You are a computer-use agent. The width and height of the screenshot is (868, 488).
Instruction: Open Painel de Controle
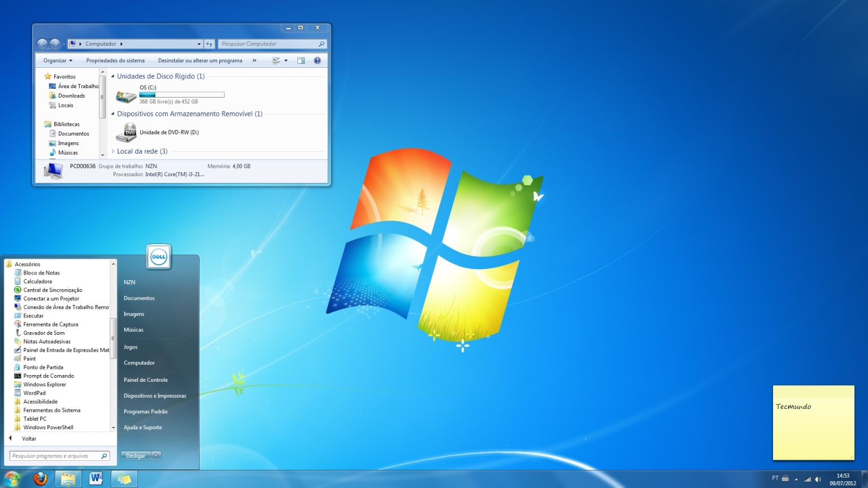(145, 379)
